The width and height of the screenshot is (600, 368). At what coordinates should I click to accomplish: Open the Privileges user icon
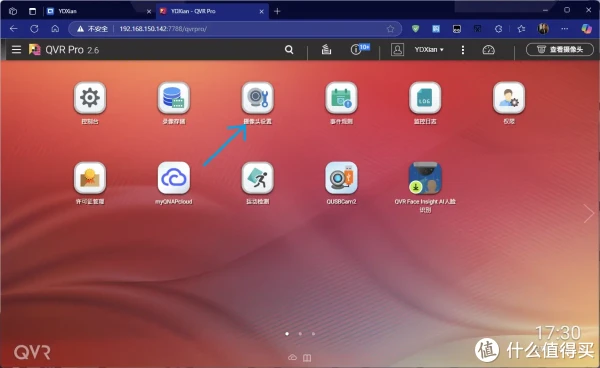coord(509,98)
